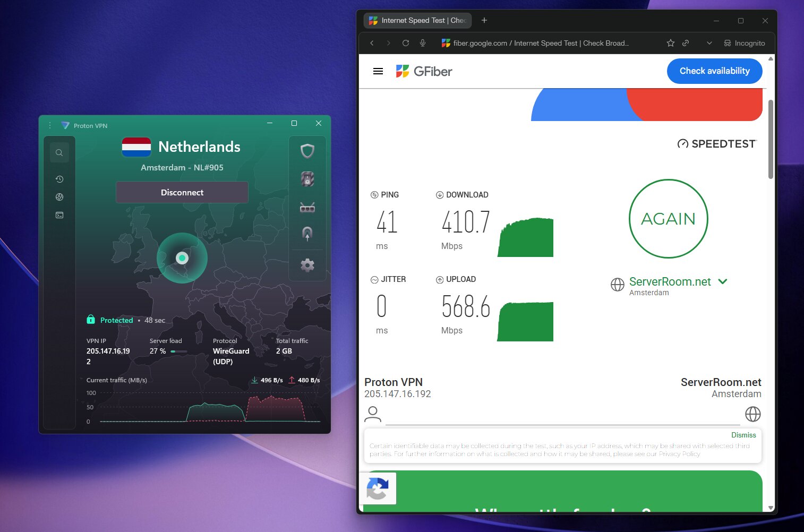Open a new browser tab with plus
Image resolution: width=804 pixels, height=532 pixels.
[484, 20]
